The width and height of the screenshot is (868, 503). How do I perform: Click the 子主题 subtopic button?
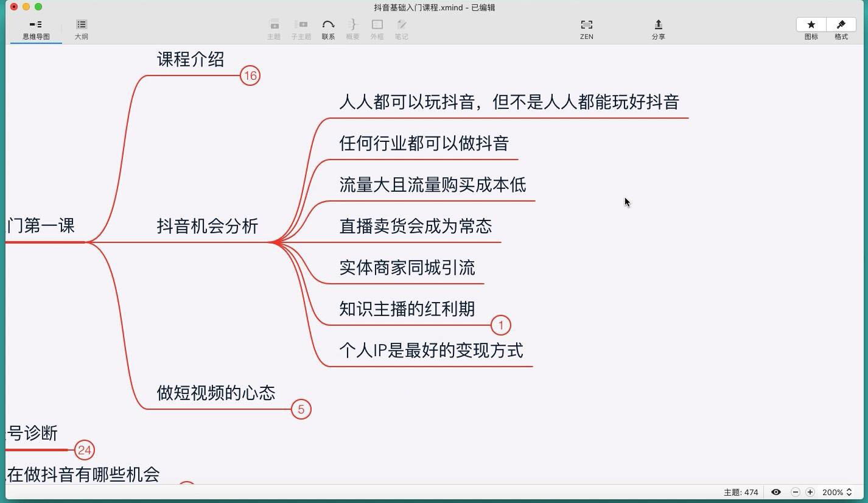click(x=301, y=27)
